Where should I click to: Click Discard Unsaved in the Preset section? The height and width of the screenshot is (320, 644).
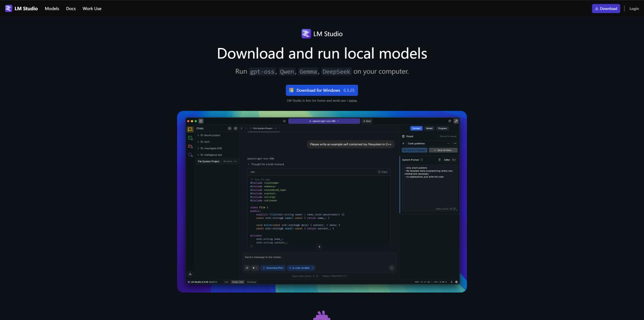tap(448, 136)
